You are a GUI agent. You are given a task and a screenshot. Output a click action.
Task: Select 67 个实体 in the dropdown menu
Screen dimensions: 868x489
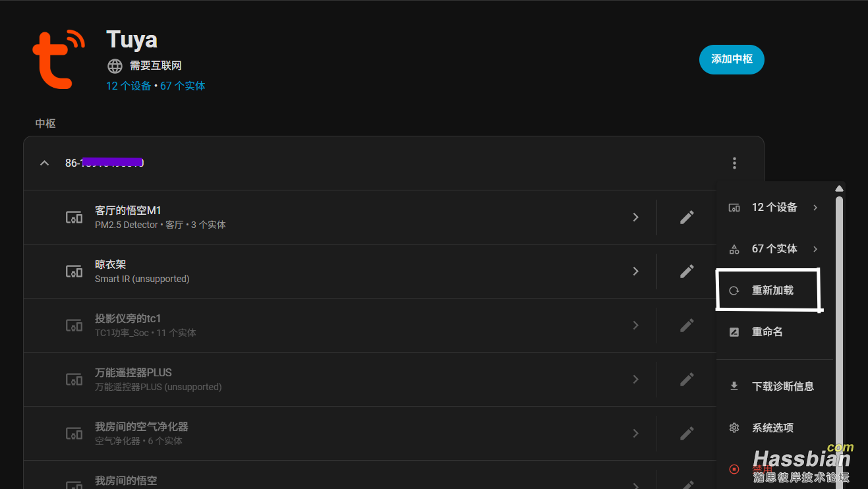(774, 249)
